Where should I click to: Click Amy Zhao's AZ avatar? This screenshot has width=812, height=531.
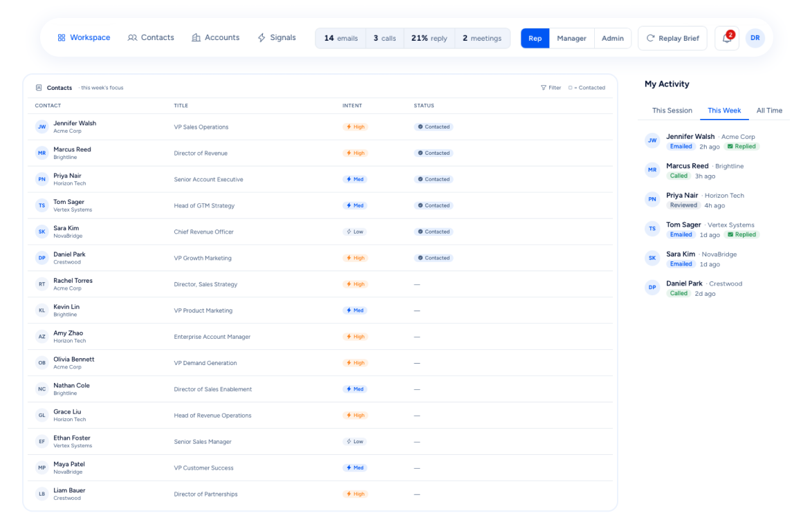(x=42, y=337)
